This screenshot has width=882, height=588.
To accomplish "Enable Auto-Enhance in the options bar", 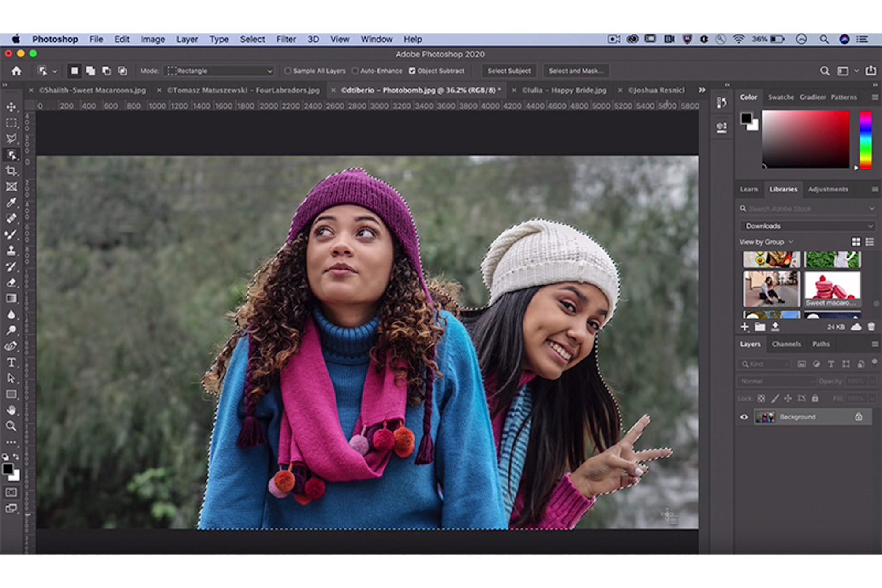I will [355, 71].
